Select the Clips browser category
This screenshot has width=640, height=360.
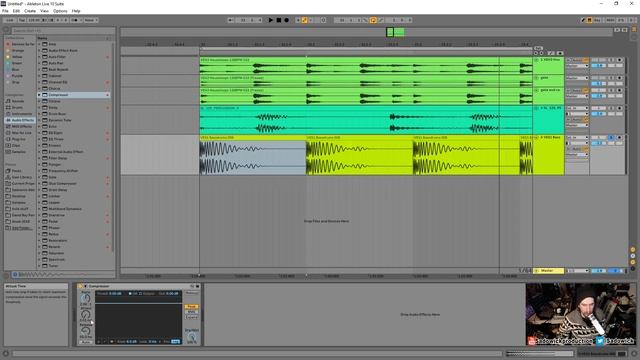click(x=16, y=145)
